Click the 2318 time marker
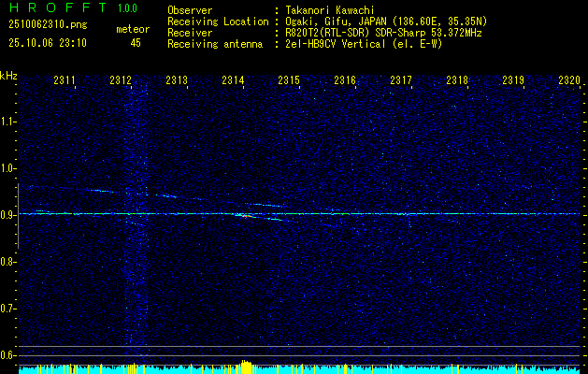The height and width of the screenshot is (374, 588). [457, 80]
